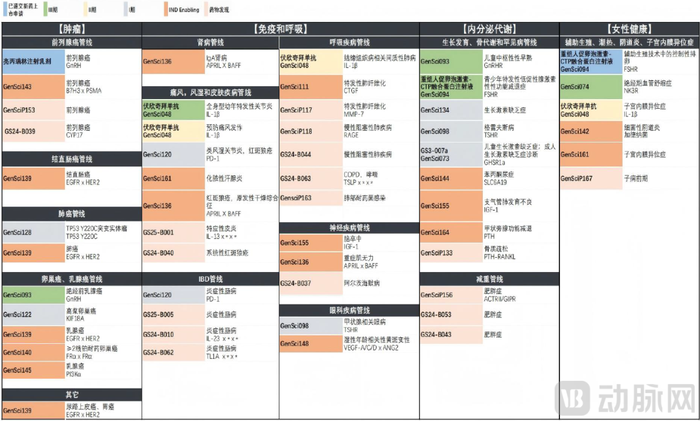Click the GS24-B063 cell
This screenshot has height=421, width=700.
[x=311, y=178]
